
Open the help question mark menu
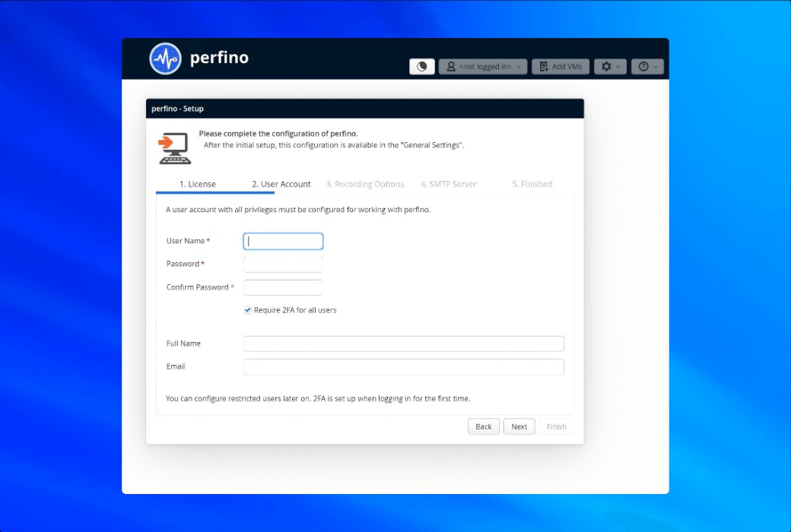click(647, 67)
